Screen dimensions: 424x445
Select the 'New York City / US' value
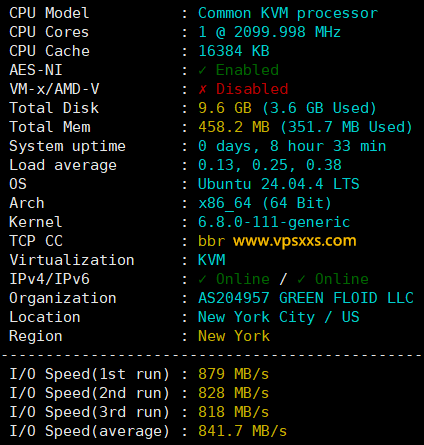[x=279, y=318]
